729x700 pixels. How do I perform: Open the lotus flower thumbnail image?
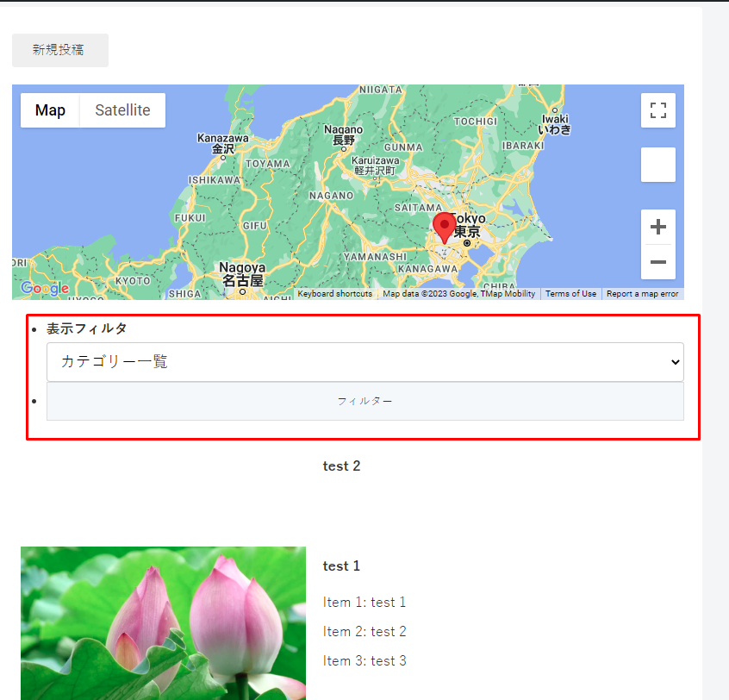pyautogui.click(x=163, y=623)
